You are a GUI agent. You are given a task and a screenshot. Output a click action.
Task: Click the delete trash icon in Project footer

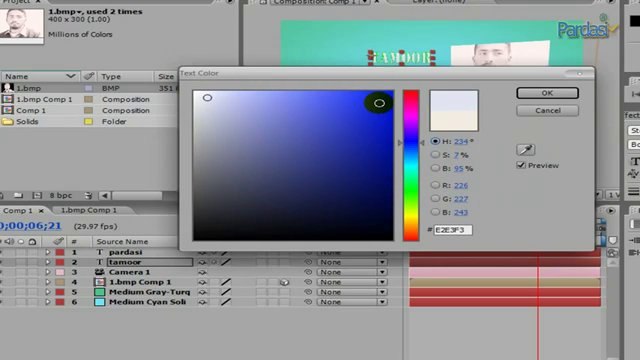click(x=88, y=196)
